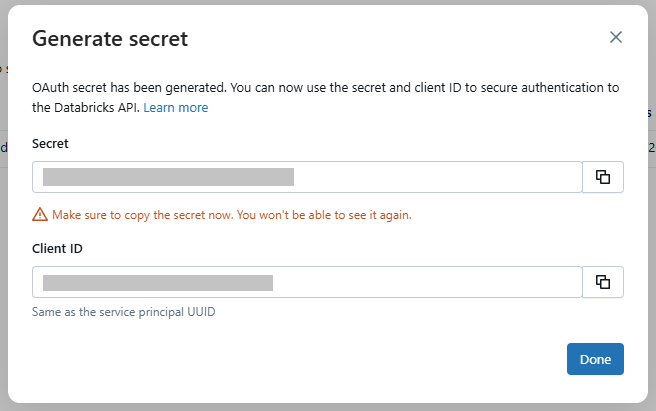Click the Client ID field label
The width and height of the screenshot is (656, 411).
[x=57, y=249]
